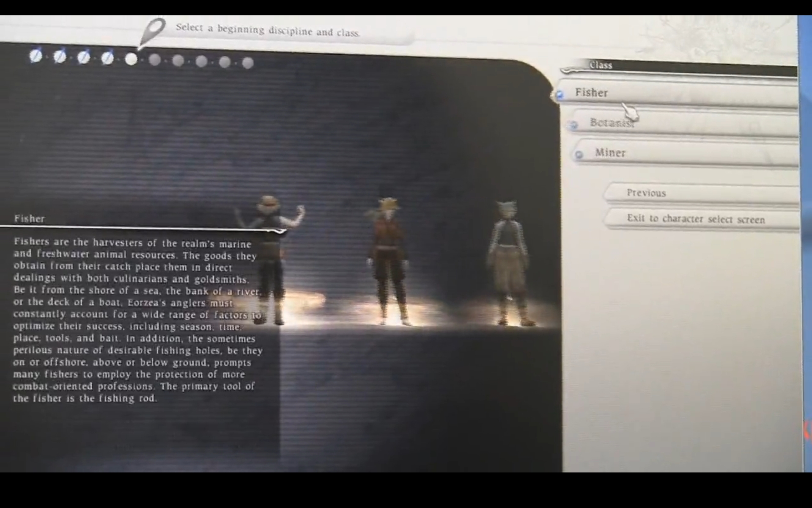Viewport: 812px width, 508px height.
Task: Click the fourth completed step dot
Action: [x=107, y=58]
